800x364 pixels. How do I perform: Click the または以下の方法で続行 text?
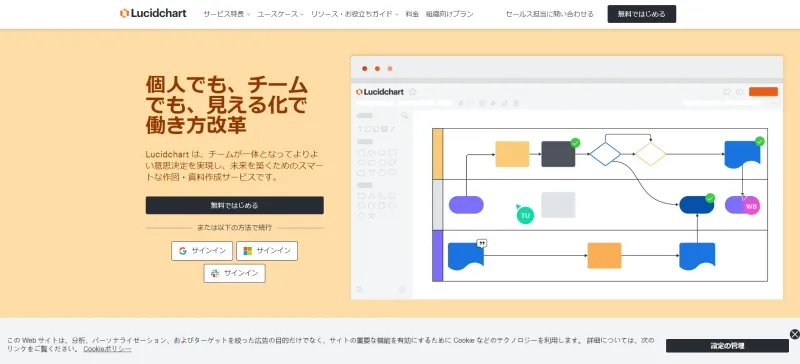(235, 228)
